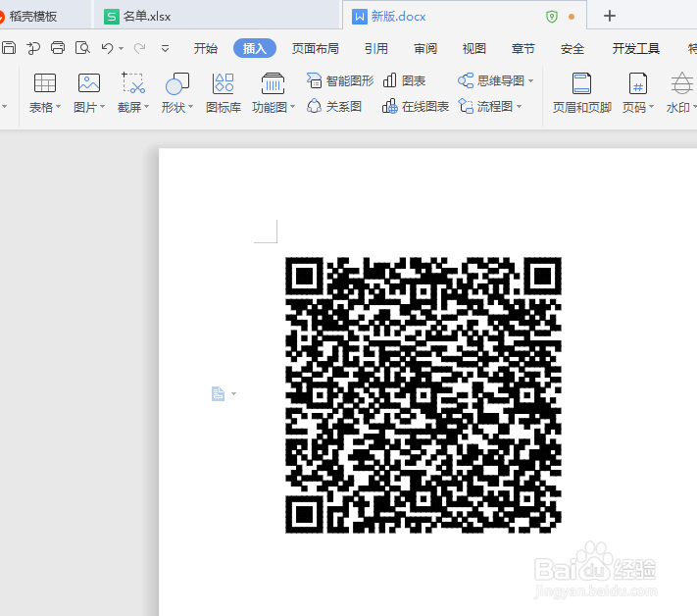The image size is (697, 616).
Task: Insert a table using the 表格 icon
Action: point(45,83)
